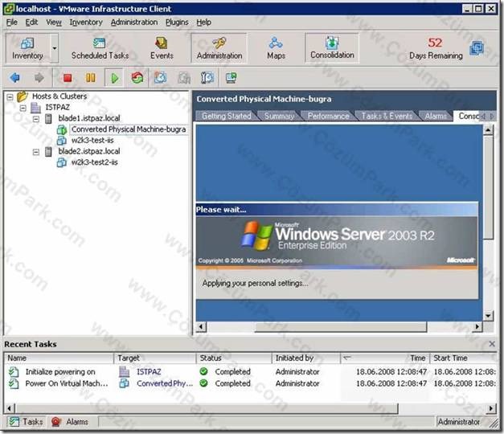The image size is (504, 434).
Task: Collapse the Hosts & Clusters root node
Action: click(10, 96)
